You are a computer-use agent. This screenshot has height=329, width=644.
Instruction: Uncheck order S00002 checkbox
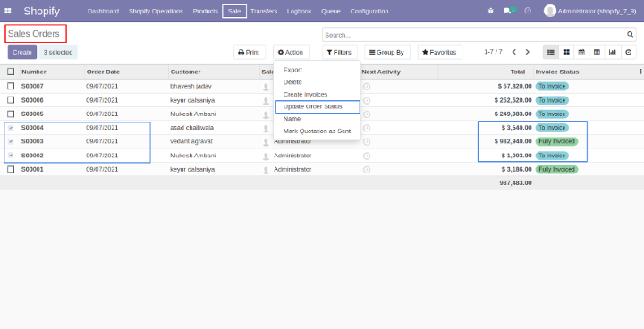click(x=11, y=156)
